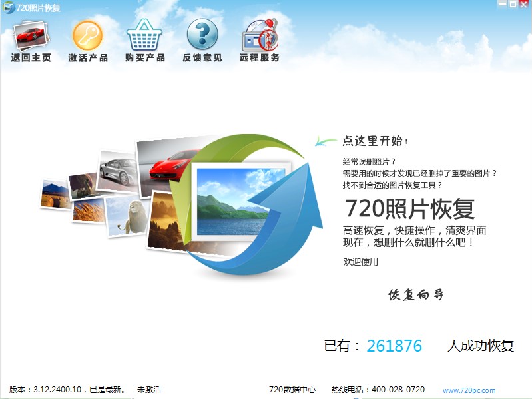Click the large circular arrows recovery graphic

pyautogui.click(x=246, y=205)
